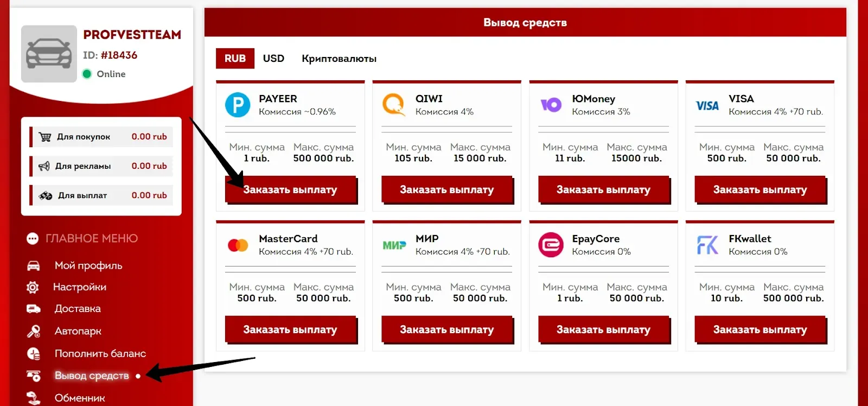Click the 'Вывод средств' page header
Screen dimensions: 868x406
[x=525, y=23]
